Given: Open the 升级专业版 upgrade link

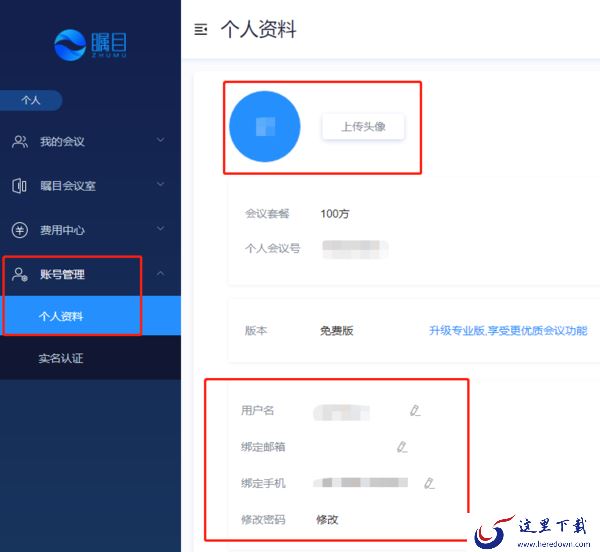Looking at the screenshot, I should [x=508, y=331].
